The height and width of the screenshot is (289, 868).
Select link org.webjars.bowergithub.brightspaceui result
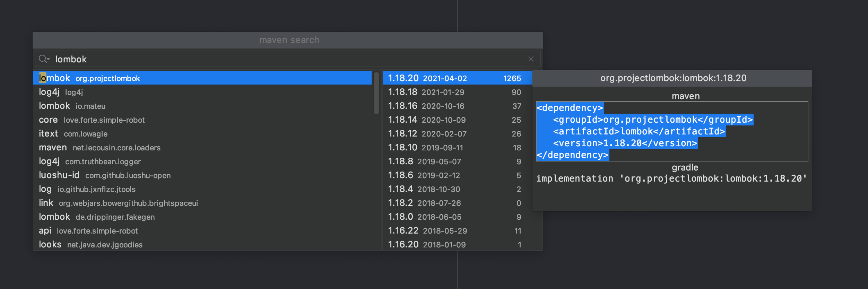pyautogui.click(x=202, y=203)
